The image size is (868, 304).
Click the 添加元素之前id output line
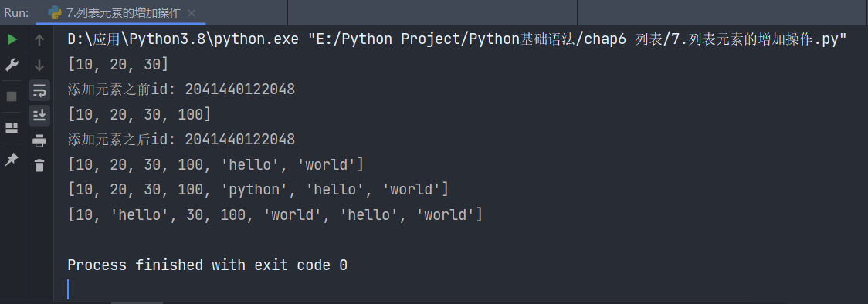[x=181, y=90]
